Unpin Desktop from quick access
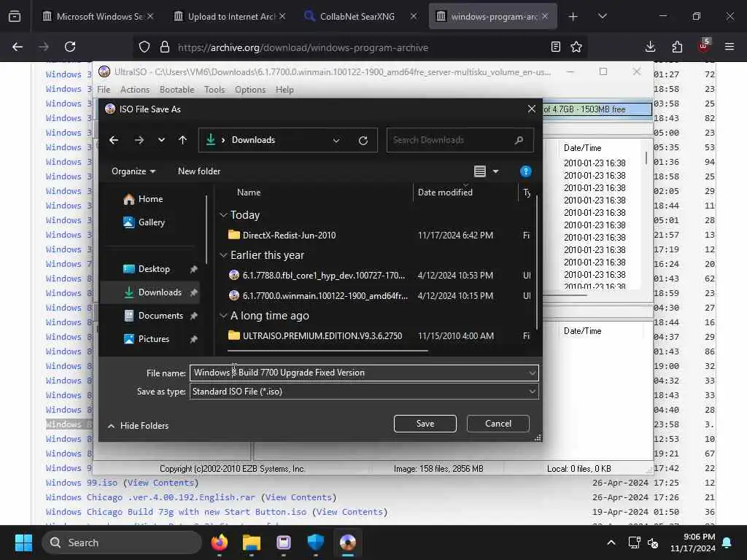 tap(193, 270)
